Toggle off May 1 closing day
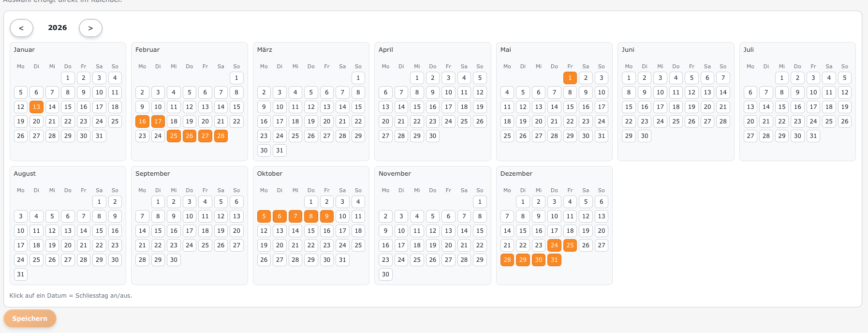Screen dimensions: 868x333 coord(570,78)
